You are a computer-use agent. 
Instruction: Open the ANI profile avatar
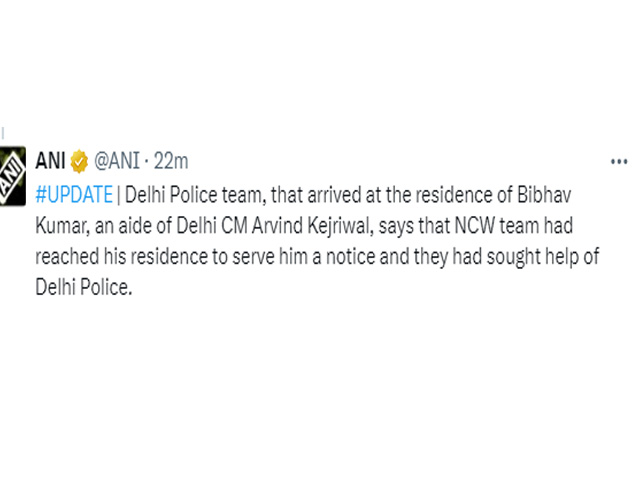(x=12, y=176)
